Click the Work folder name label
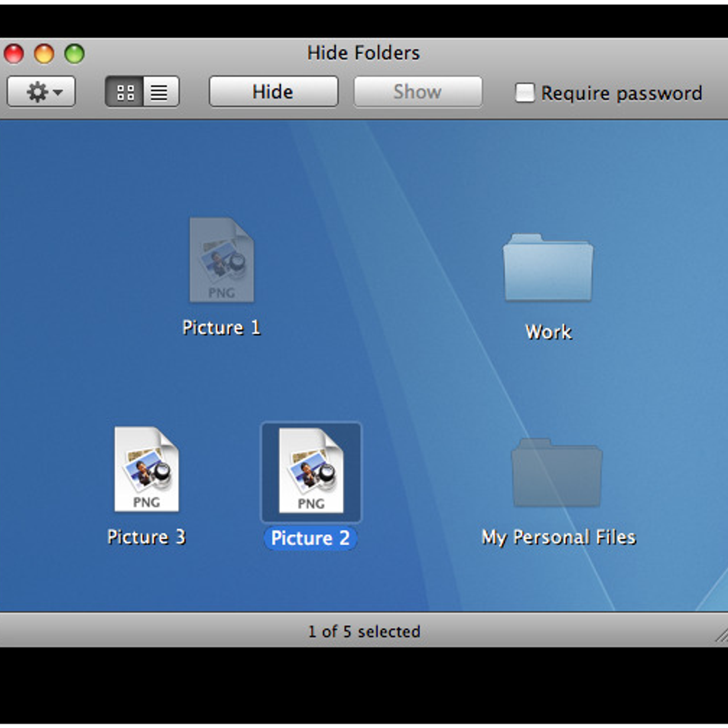728x728 pixels. tap(548, 332)
